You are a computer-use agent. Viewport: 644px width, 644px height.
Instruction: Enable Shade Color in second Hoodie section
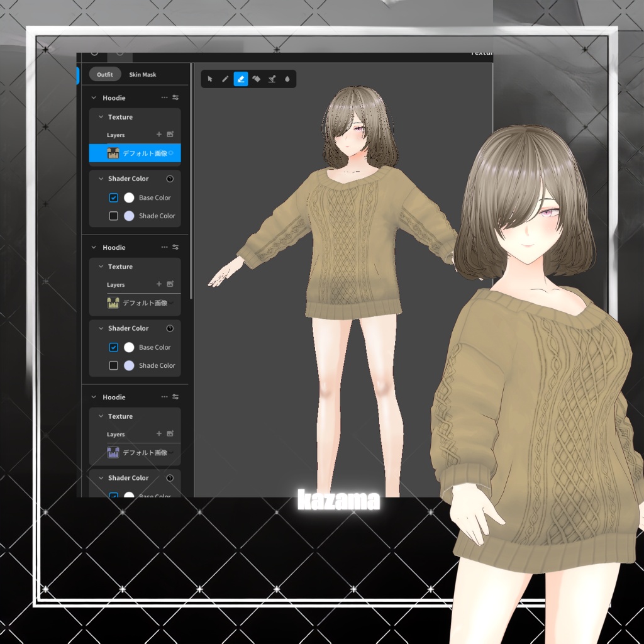(x=113, y=365)
